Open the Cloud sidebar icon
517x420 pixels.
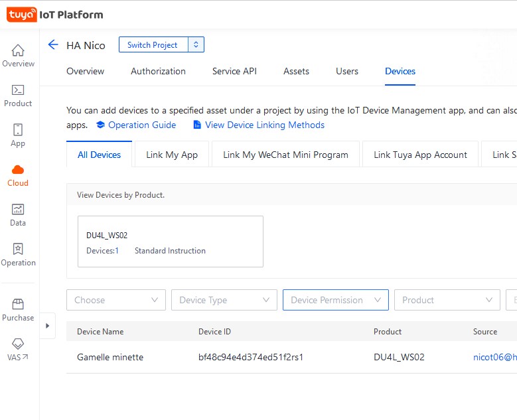pyautogui.click(x=18, y=170)
